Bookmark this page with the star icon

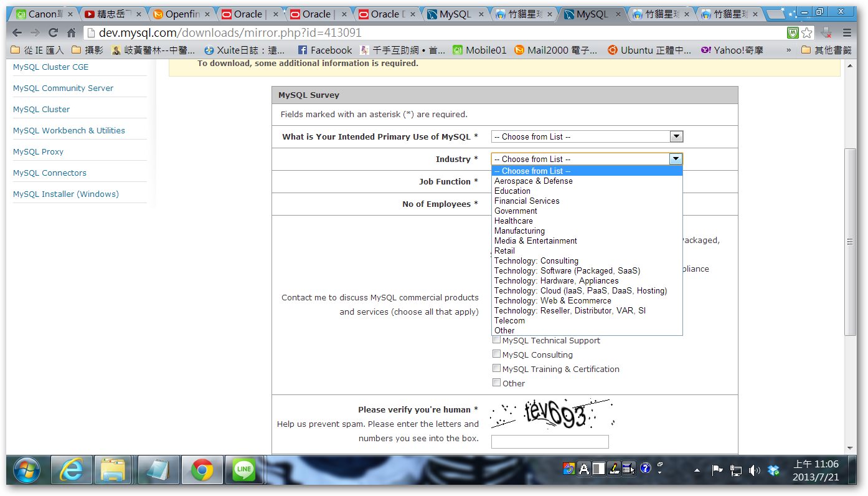pyautogui.click(x=807, y=33)
